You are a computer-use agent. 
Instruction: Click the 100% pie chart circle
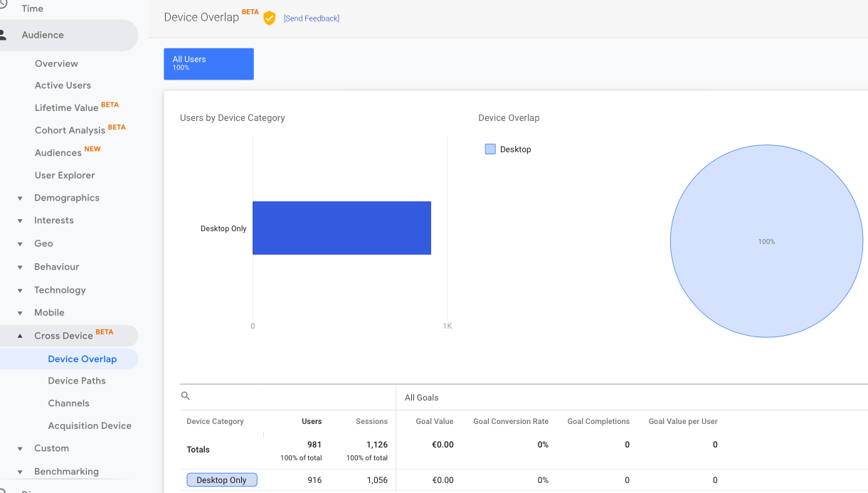[766, 241]
